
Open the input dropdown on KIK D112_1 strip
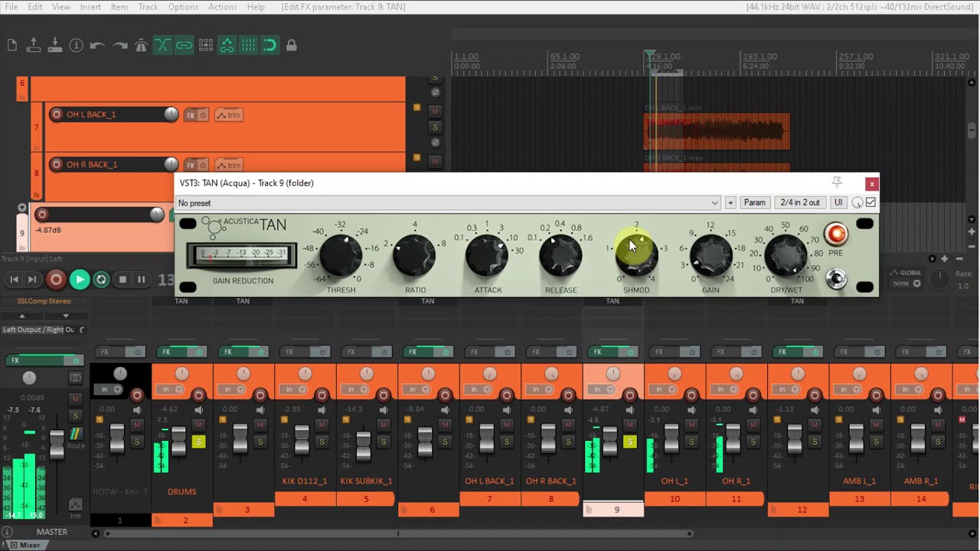click(x=292, y=390)
